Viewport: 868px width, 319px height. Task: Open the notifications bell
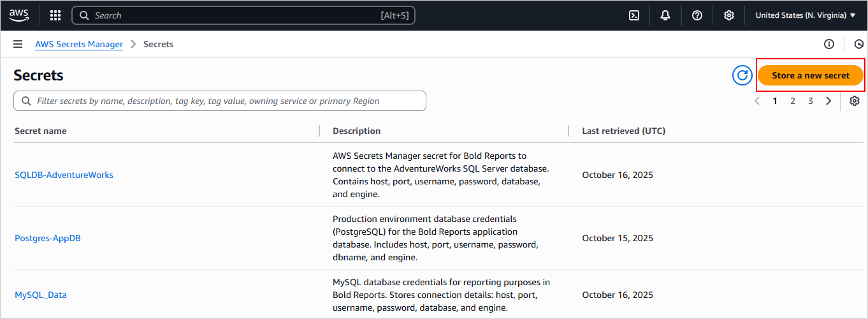(x=665, y=15)
